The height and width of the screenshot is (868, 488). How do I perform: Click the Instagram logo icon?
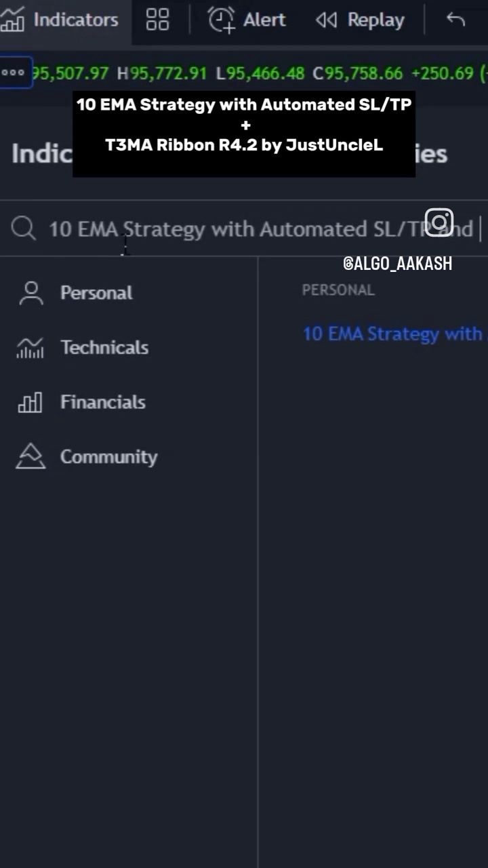(x=439, y=222)
